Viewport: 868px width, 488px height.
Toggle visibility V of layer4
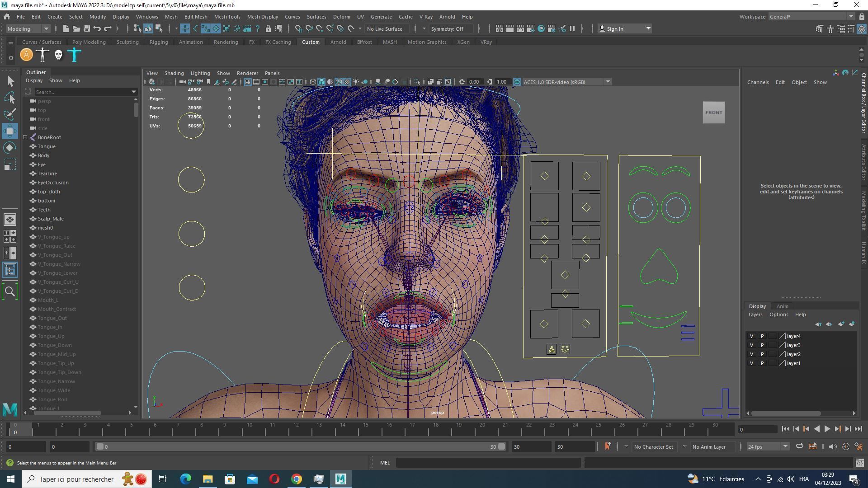click(751, 336)
